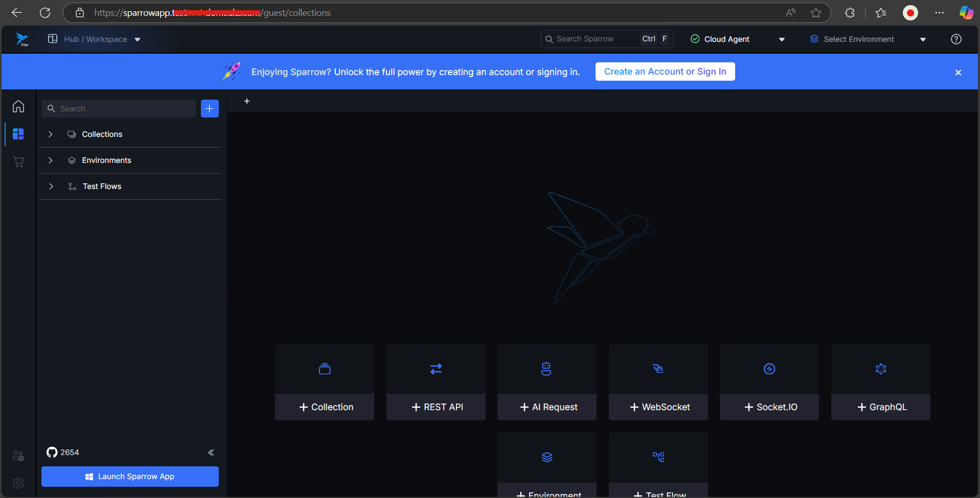
Task: Open the Settings gear icon
Action: coord(18,483)
